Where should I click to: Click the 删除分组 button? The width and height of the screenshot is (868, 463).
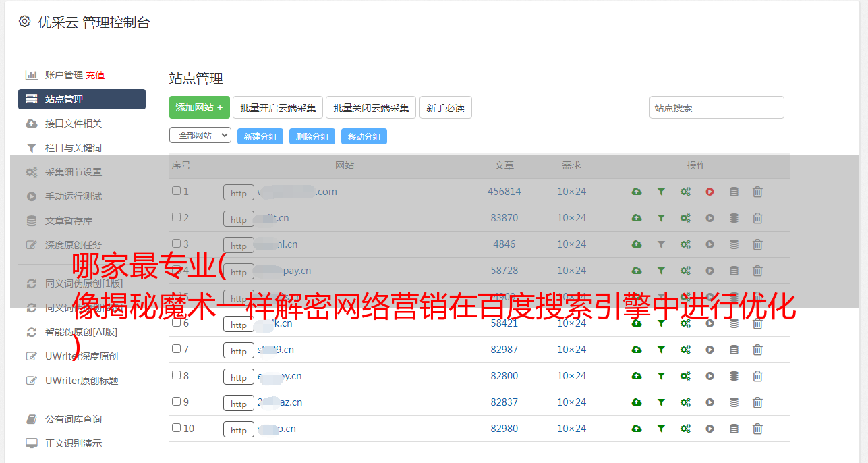[x=312, y=136]
